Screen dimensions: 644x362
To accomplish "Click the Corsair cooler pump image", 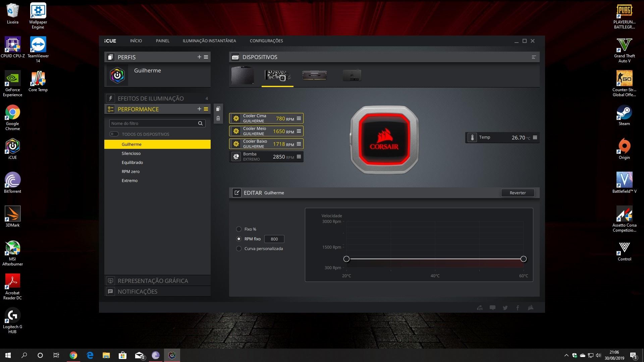I will pyautogui.click(x=384, y=140).
